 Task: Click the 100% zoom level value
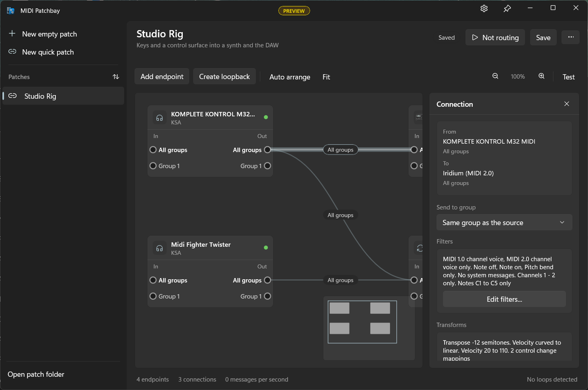[x=518, y=77]
